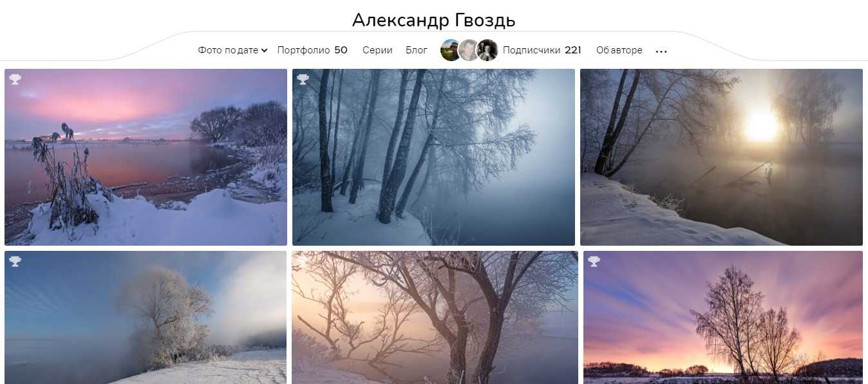Expand the 'Фото по дате' sort dropdown
Image resolution: width=868 pixels, height=384 pixels.
pyautogui.click(x=232, y=50)
